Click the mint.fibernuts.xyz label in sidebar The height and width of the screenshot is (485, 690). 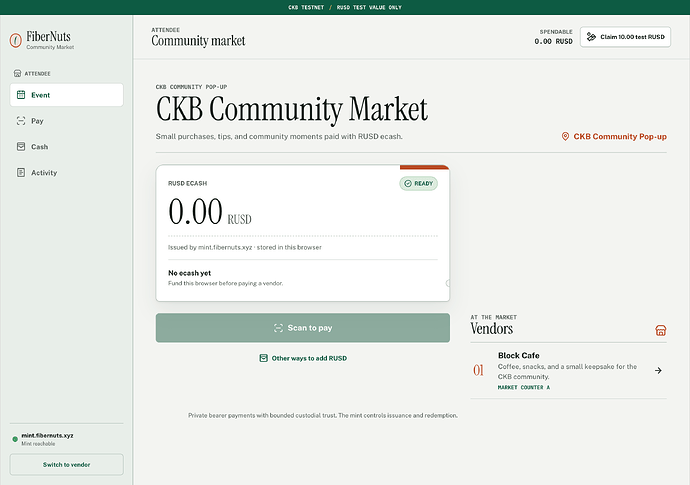tap(48, 435)
